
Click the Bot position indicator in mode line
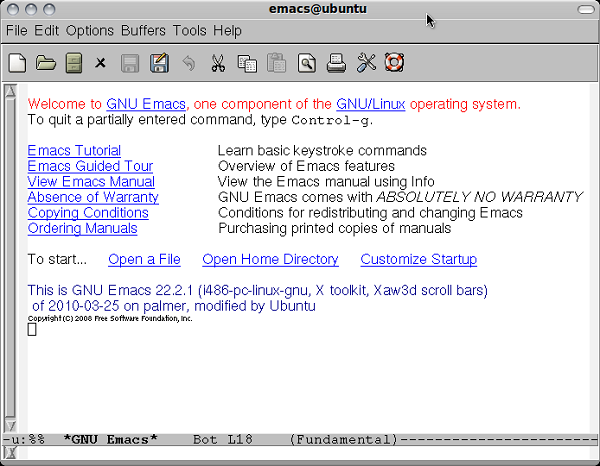coord(205,440)
